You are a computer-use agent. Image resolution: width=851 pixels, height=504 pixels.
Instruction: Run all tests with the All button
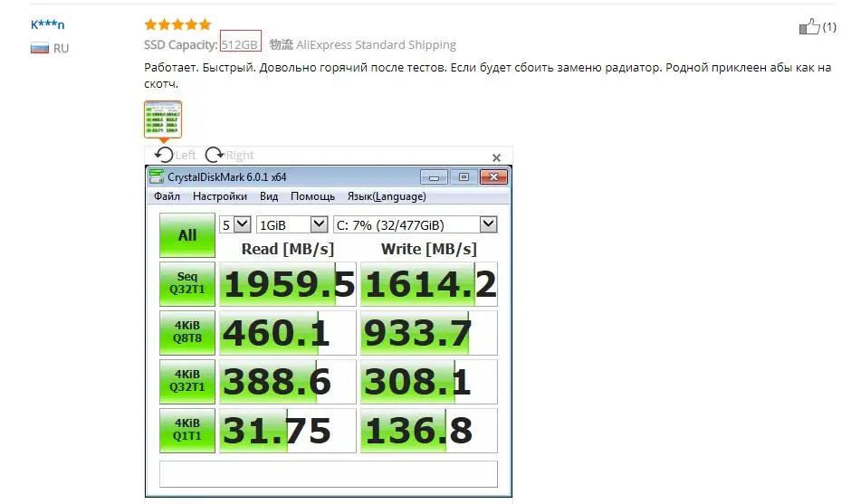pyautogui.click(x=187, y=235)
